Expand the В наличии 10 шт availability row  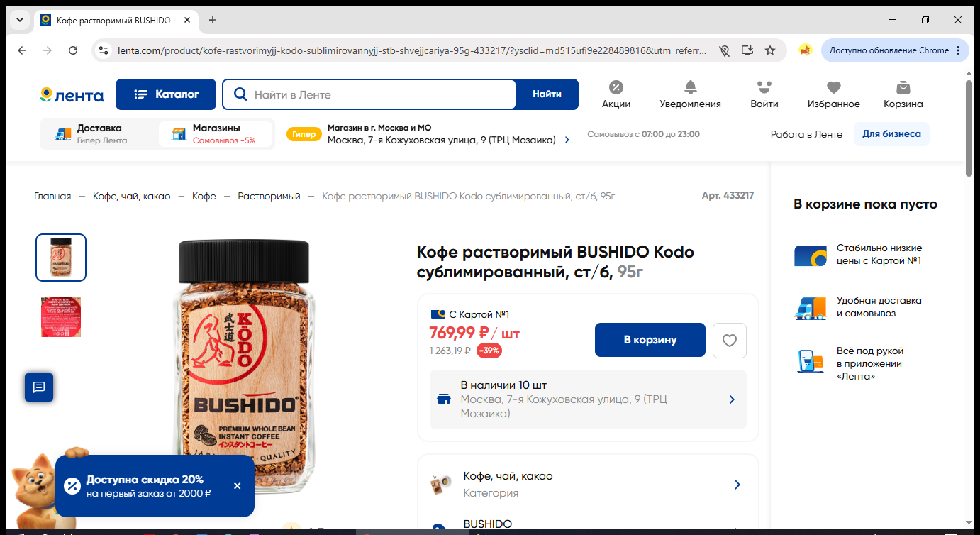coord(588,399)
